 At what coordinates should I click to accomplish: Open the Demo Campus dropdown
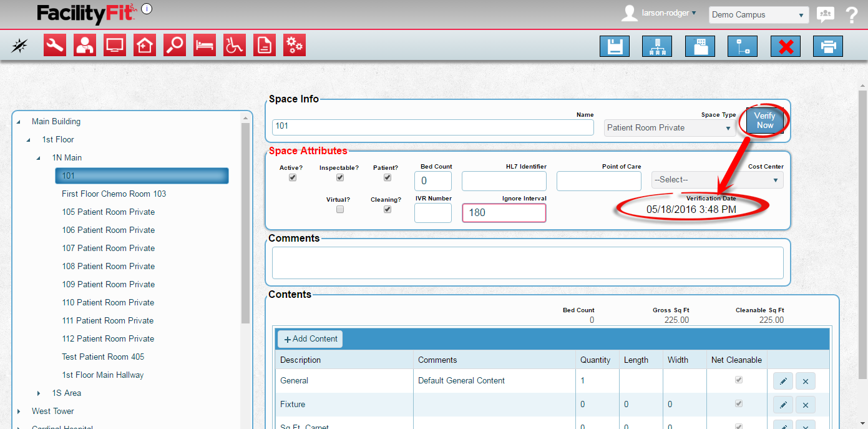[x=758, y=15]
